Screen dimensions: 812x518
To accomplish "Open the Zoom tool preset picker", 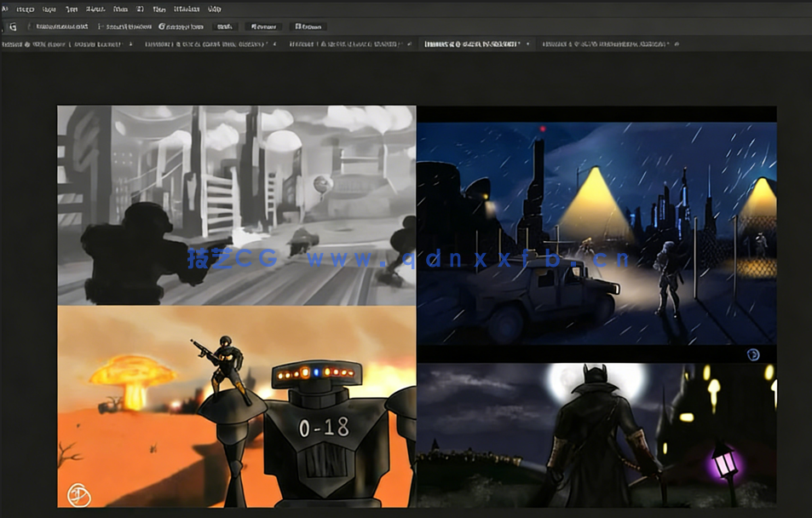I will click(x=12, y=26).
